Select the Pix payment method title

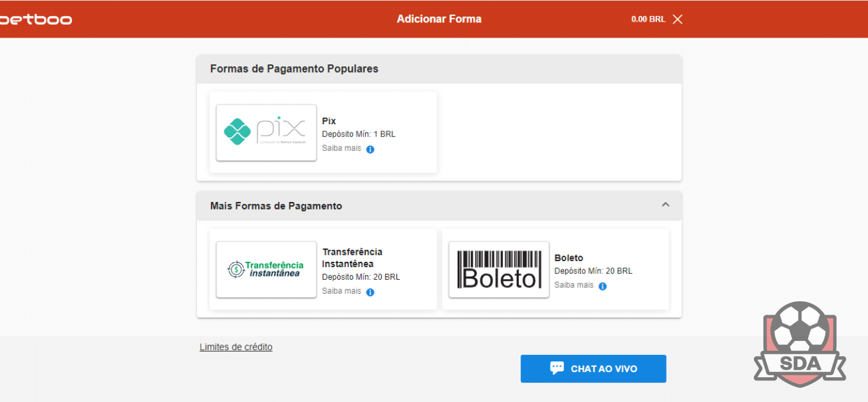point(329,121)
